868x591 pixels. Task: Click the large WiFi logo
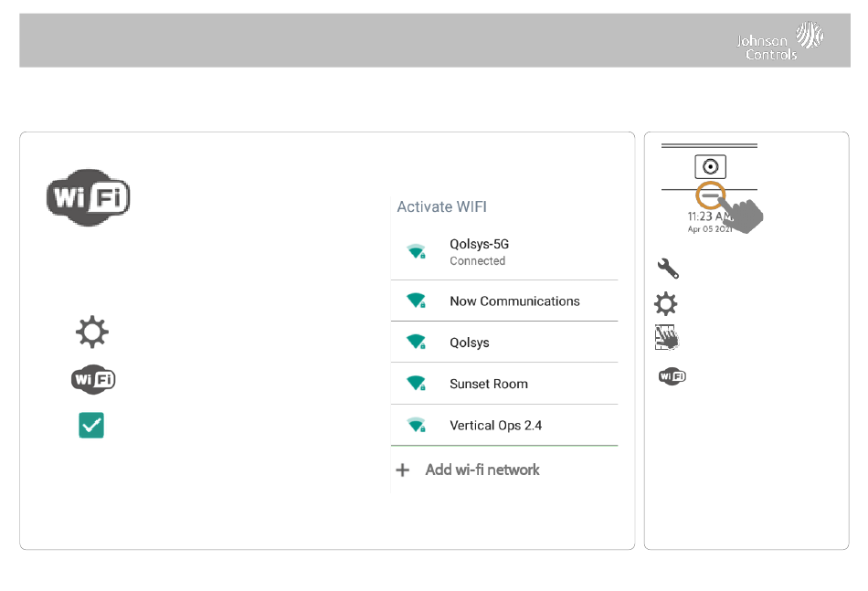pyautogui.click(x=89, y=197)
